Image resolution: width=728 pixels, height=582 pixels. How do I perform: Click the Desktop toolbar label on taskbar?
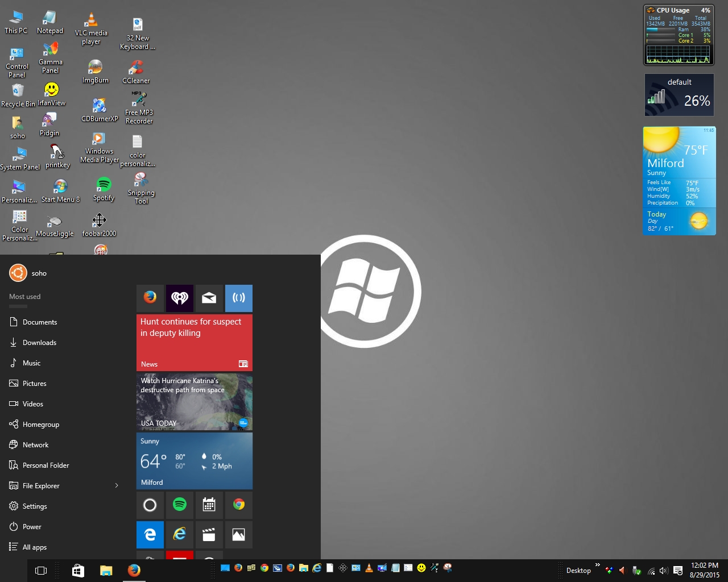tap(578, 571)
